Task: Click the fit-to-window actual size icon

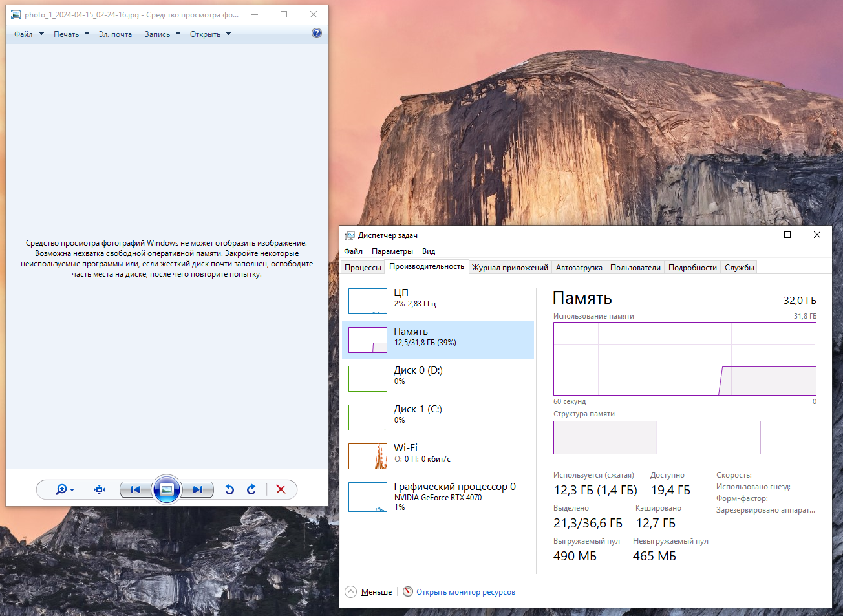Action: 99,490
